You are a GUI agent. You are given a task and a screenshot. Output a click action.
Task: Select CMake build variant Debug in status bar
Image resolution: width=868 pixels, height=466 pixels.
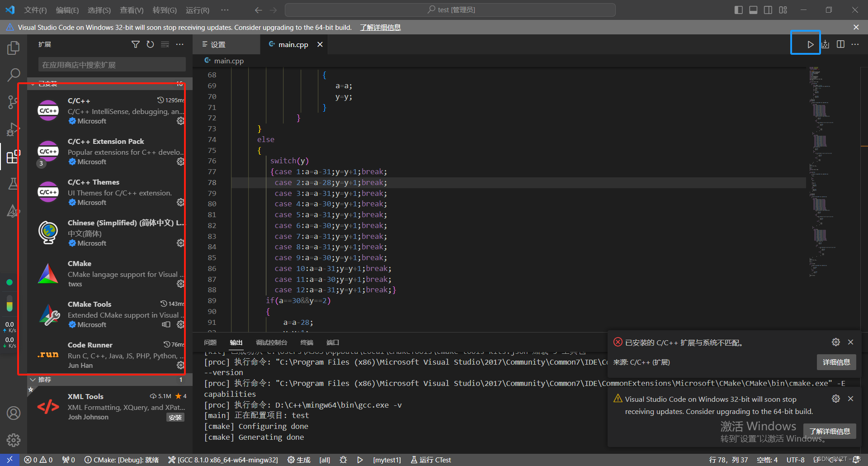coord(122,460)
